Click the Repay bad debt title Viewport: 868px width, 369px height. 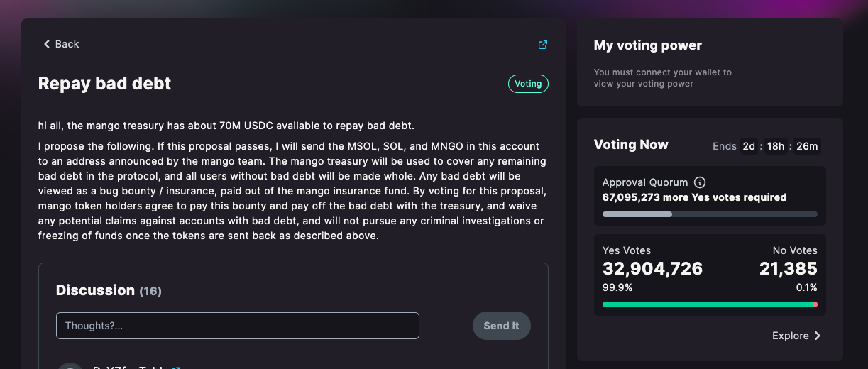pyautogui.click(x=104, y=84)
